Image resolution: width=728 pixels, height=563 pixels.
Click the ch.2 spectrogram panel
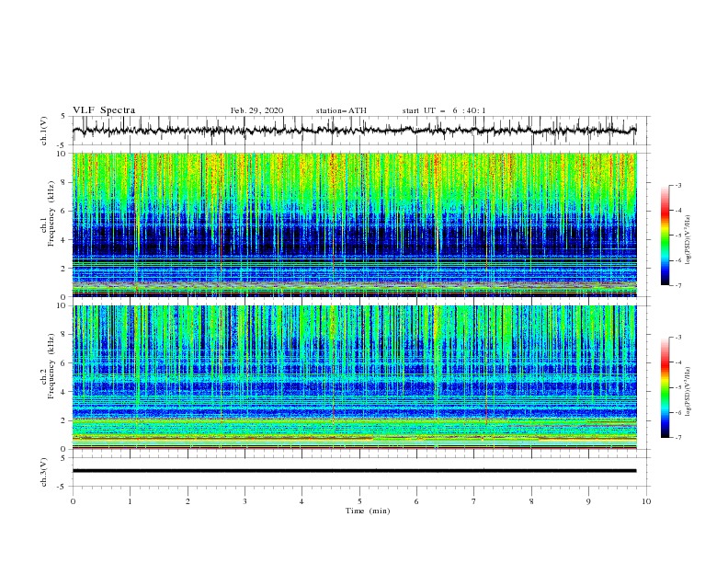coord(354,377)
